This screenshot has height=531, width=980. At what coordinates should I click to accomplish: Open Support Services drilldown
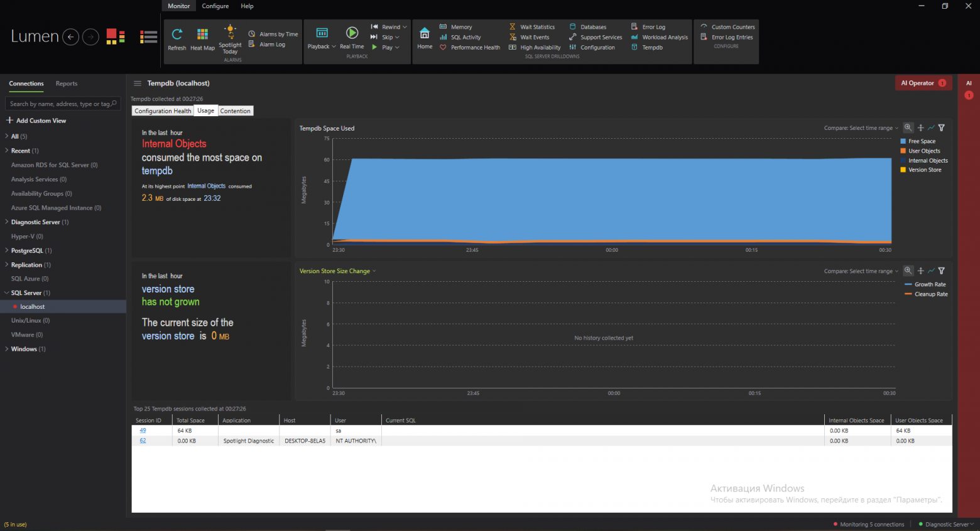[596, 37]
